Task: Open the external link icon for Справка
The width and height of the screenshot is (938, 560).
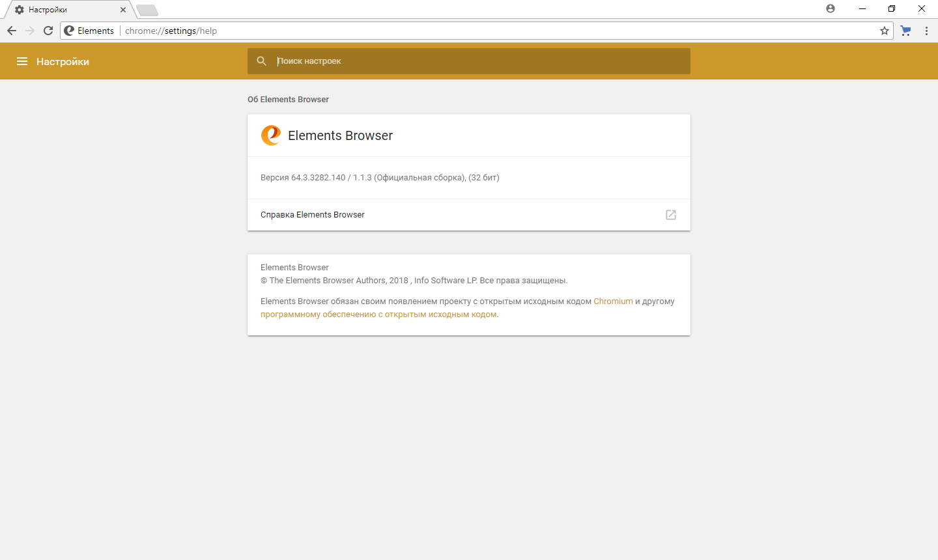Action: coord(670,215)
